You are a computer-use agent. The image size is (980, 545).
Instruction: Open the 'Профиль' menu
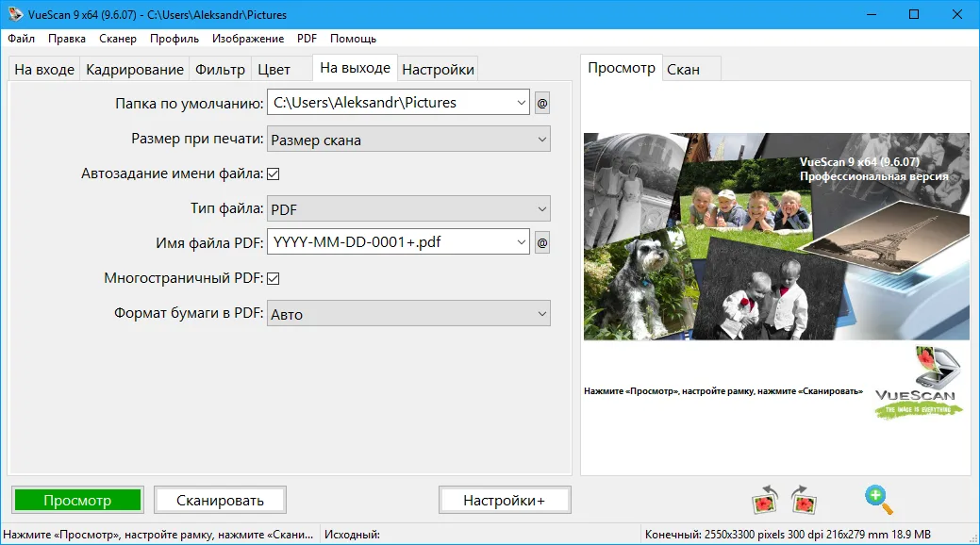(174, 39)
